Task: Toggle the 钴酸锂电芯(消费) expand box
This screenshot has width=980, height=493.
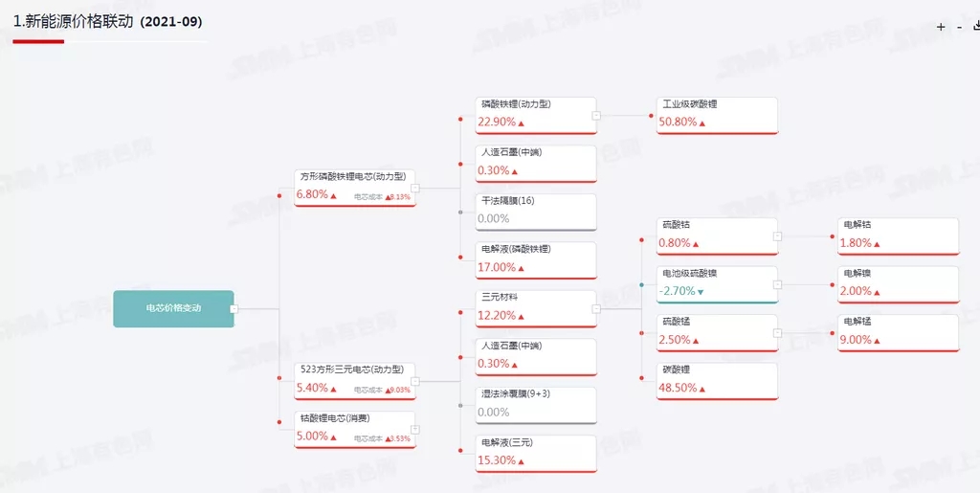Action: pos(415,429)
